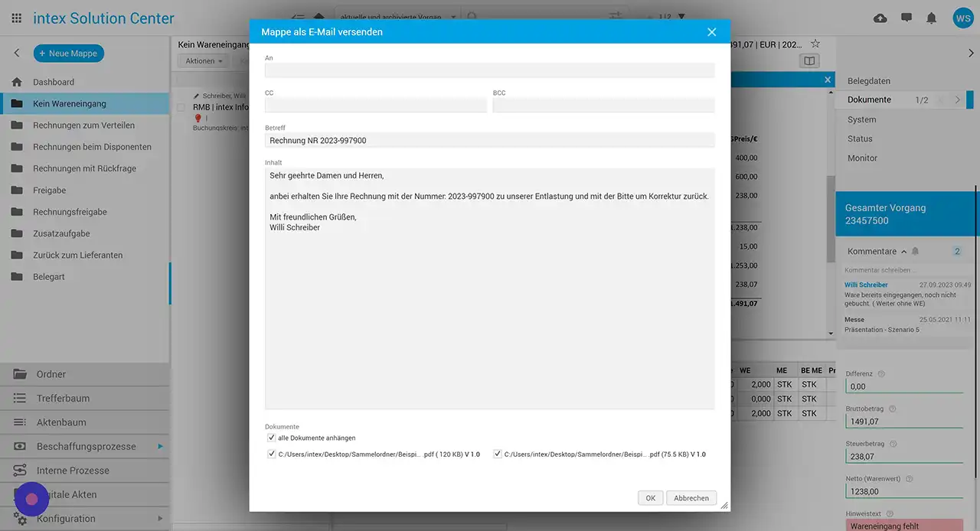Open Rechnungen zum Verteilen folder

point(83,125)
